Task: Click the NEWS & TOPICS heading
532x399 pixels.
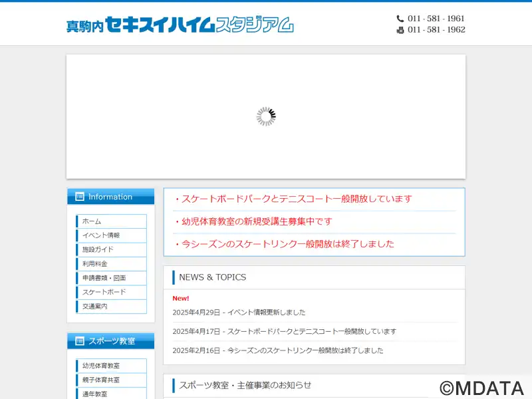Action: [x=212, y=277]
